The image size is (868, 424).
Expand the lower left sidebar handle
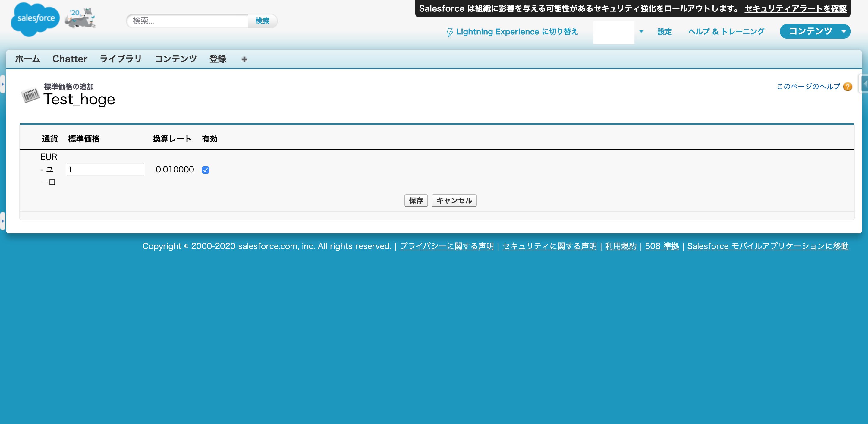(x=3, y=221)
